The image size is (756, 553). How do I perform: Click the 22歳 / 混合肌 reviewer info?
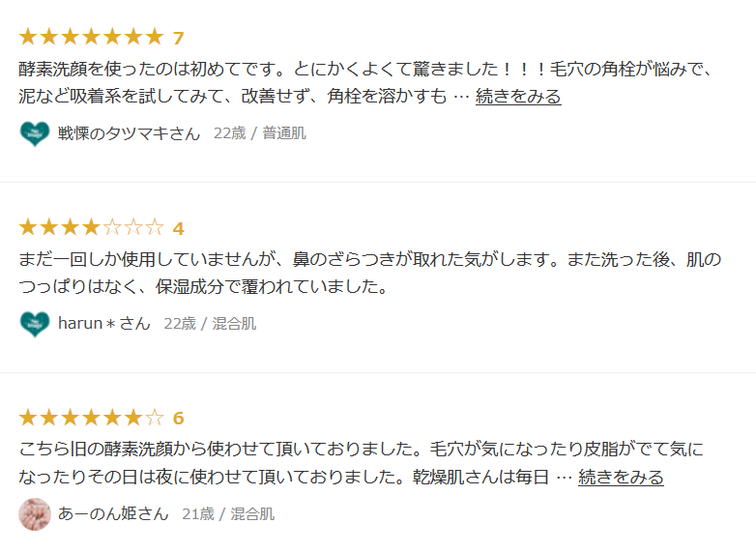[210, 324]
